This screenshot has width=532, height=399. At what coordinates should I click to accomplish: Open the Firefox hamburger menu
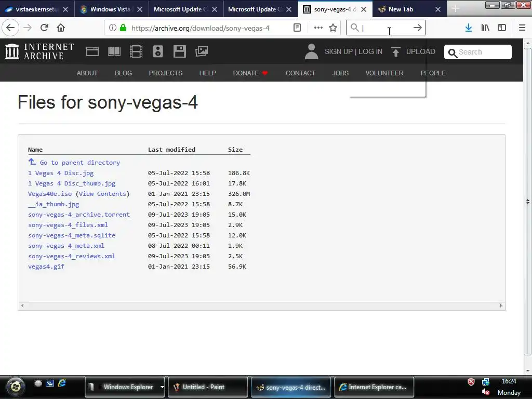522,28
